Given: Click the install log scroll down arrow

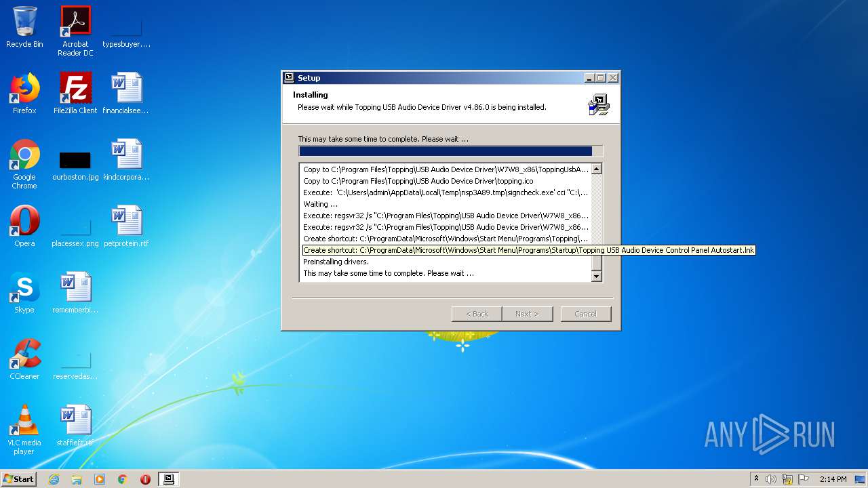Looking at the screenshot, I should coord(597,276).
